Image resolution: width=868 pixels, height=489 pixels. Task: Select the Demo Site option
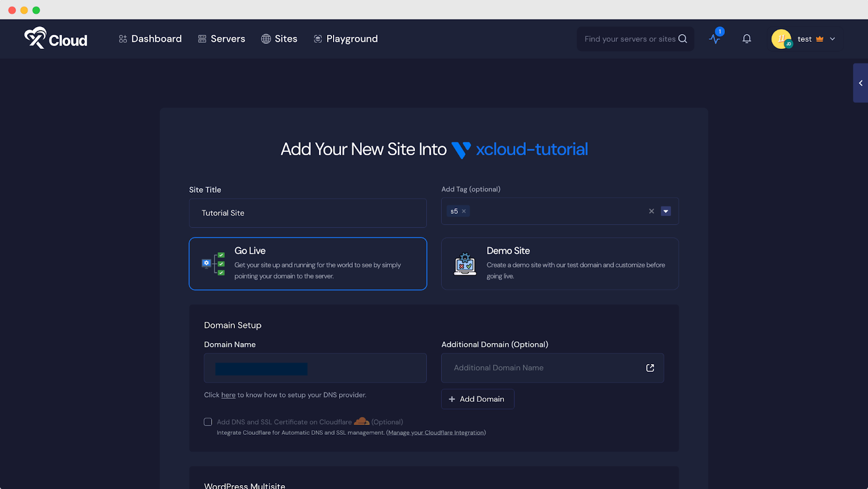(x=560, y=263)
